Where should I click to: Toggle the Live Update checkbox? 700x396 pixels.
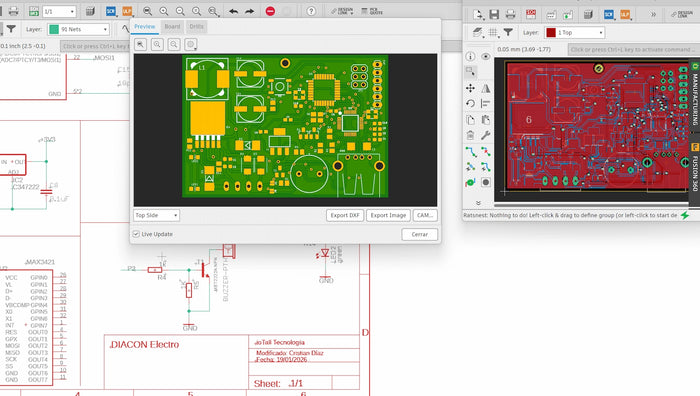[x=136, y=234]
